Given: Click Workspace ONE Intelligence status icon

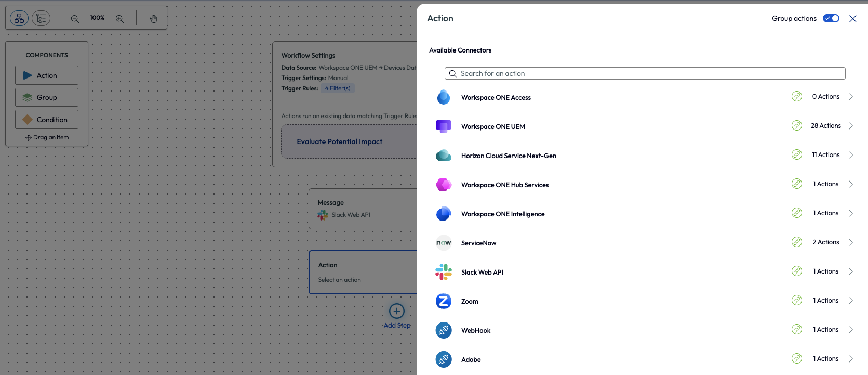Looking at the screenshot, I should coord(797,213).
